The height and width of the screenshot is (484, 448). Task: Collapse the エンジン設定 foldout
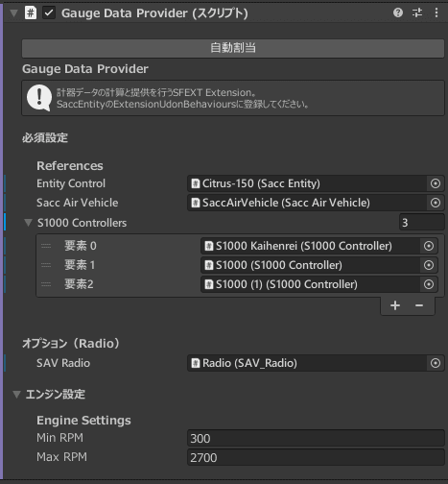[16, 394]
